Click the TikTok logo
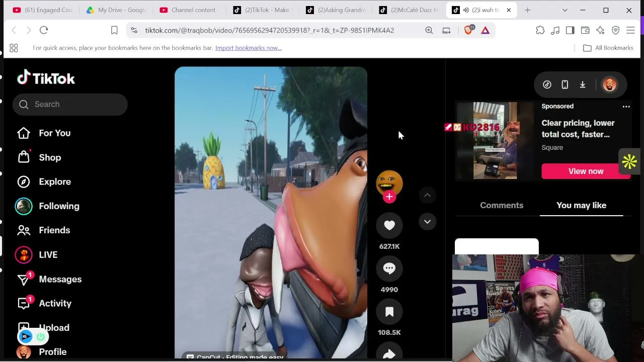644x362 pixels. coord(46,78)
